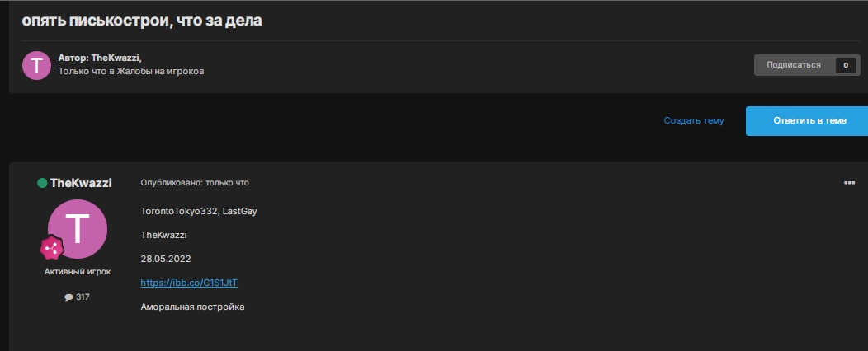
Task: Click the Активный игрок group label
Action: 78,271
